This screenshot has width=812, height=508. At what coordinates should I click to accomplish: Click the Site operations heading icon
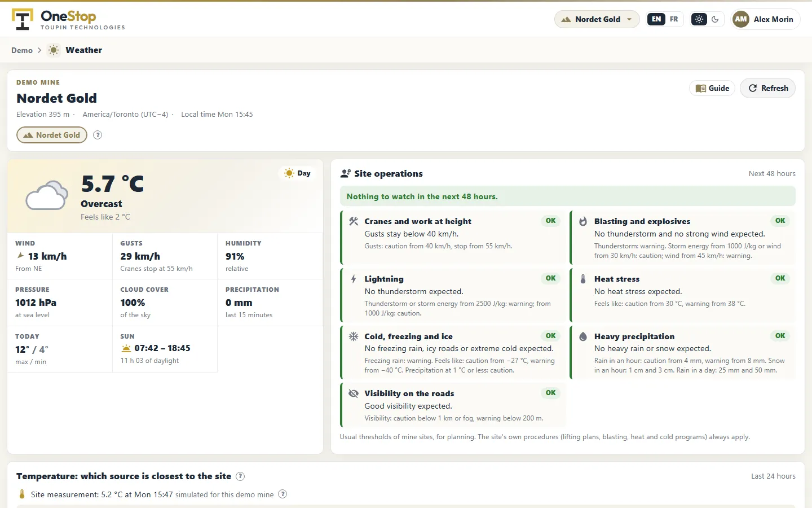(345, 174)
